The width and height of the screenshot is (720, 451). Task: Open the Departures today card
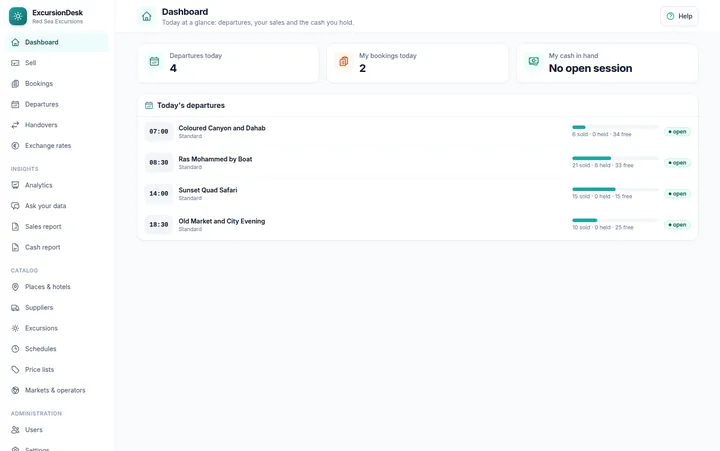point(228,63)
